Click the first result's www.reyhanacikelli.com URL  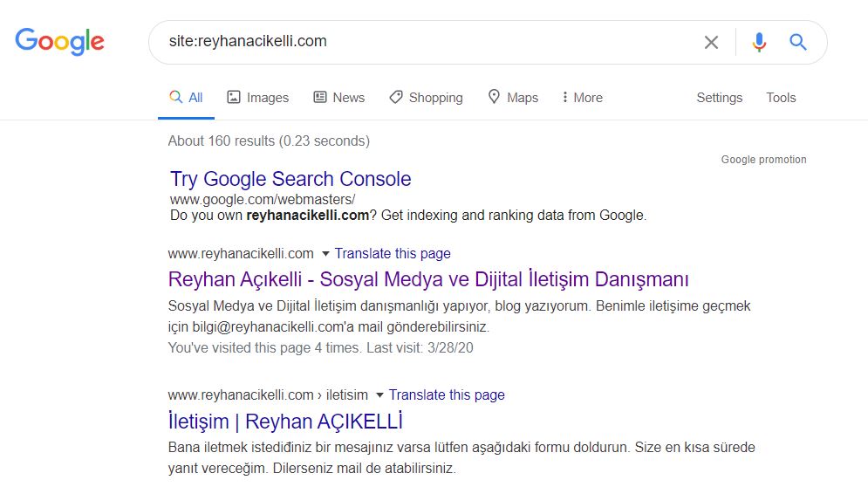coord(241,254)
